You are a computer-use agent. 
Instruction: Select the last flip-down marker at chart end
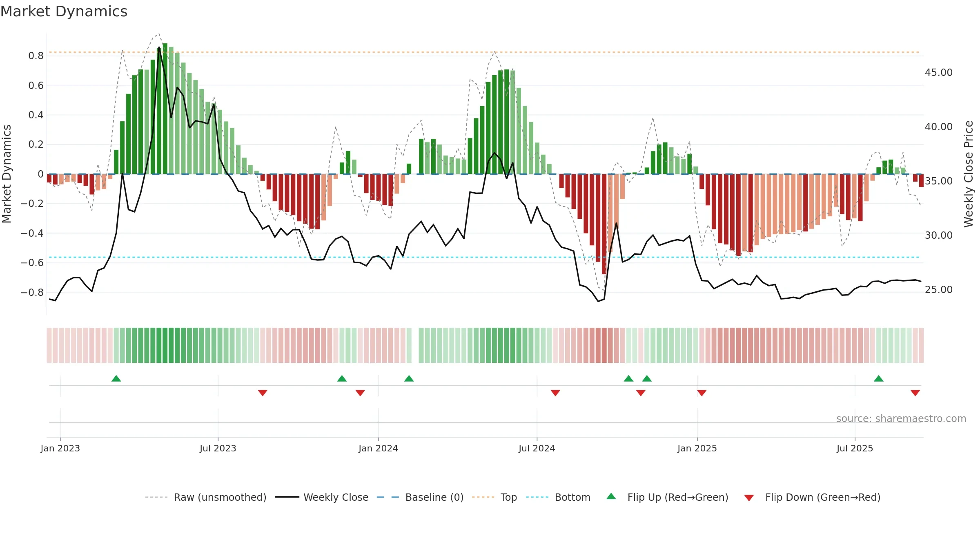pyautogui.click(x=915, y=393)
